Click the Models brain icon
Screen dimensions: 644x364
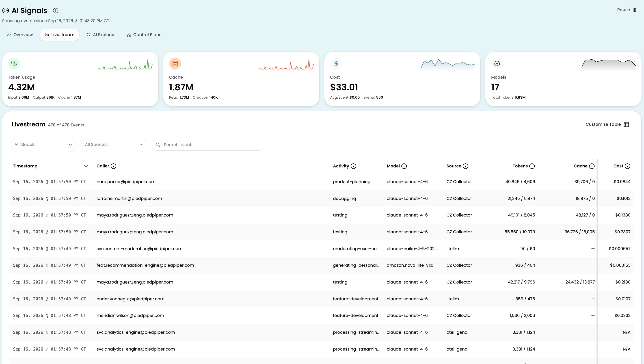(497, 63)
